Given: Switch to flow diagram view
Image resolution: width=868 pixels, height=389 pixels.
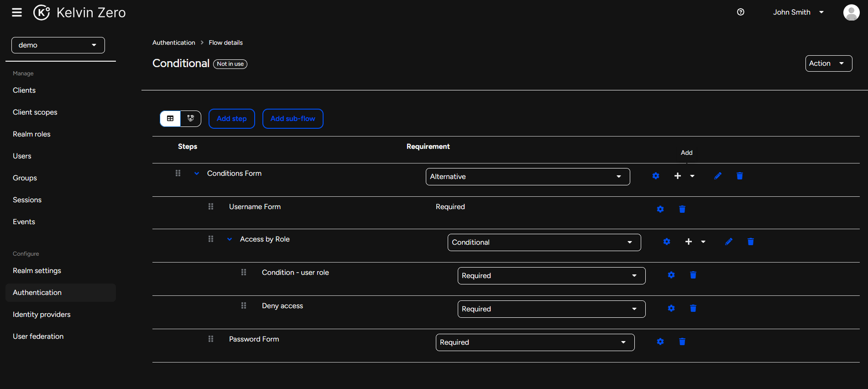Looking at the screenshot, I should [191, 119].
